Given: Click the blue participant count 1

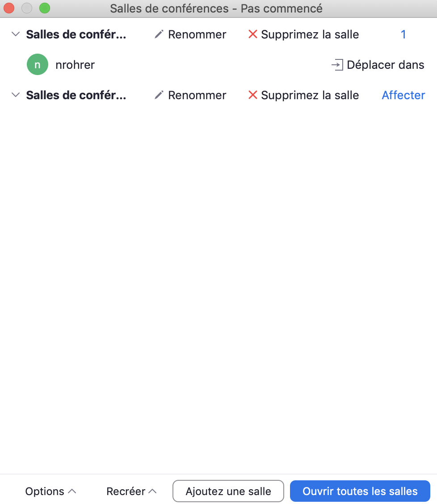Looking at the screenshot, I should click(x=403, y=34).
